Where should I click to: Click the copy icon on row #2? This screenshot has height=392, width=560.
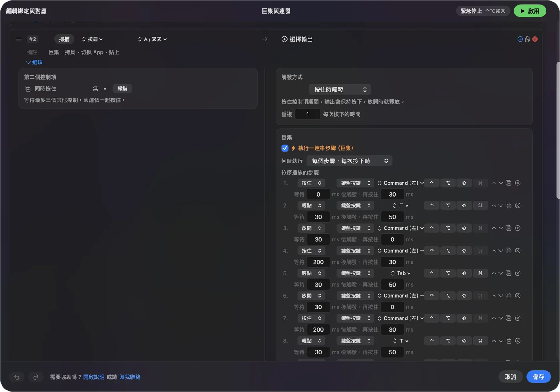point(528,39)
